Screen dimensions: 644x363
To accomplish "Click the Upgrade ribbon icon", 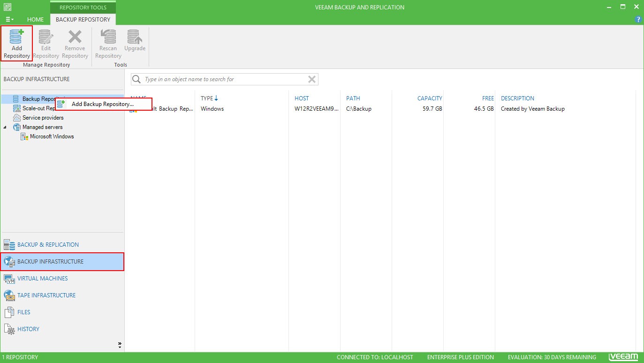I will point(135,36).
